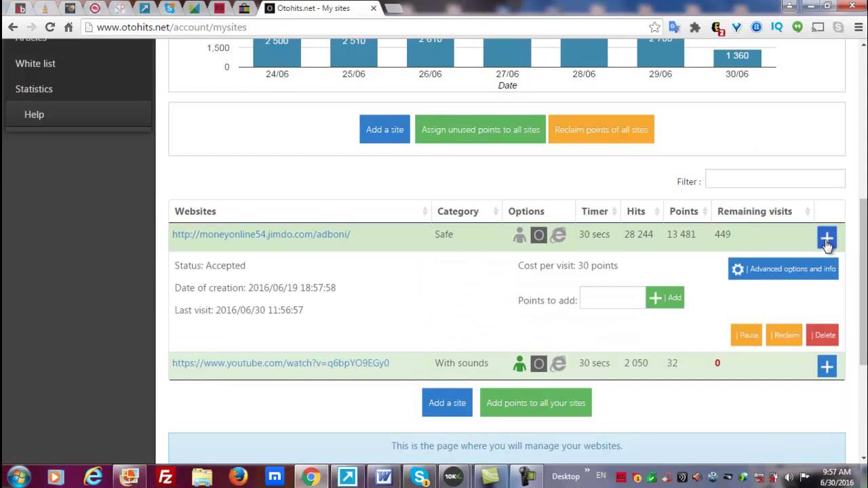Open Windows Explorer folder from the taskbar
Viewport: 868px width, 488px height.
click(202, 476)
